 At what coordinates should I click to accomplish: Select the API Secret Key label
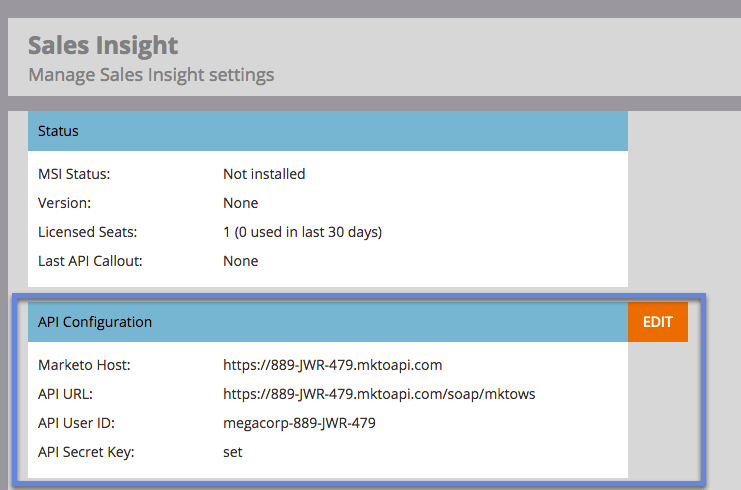click(86, 452)
